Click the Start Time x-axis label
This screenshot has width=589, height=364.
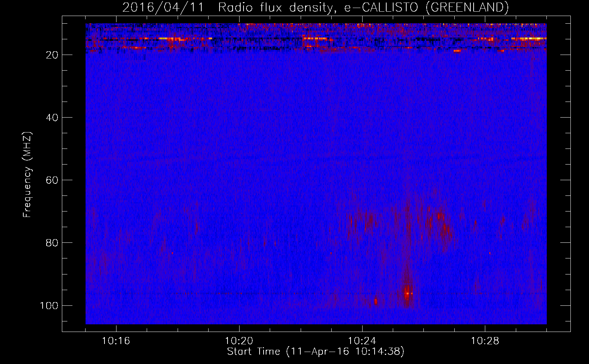click(x=316, y=352)
